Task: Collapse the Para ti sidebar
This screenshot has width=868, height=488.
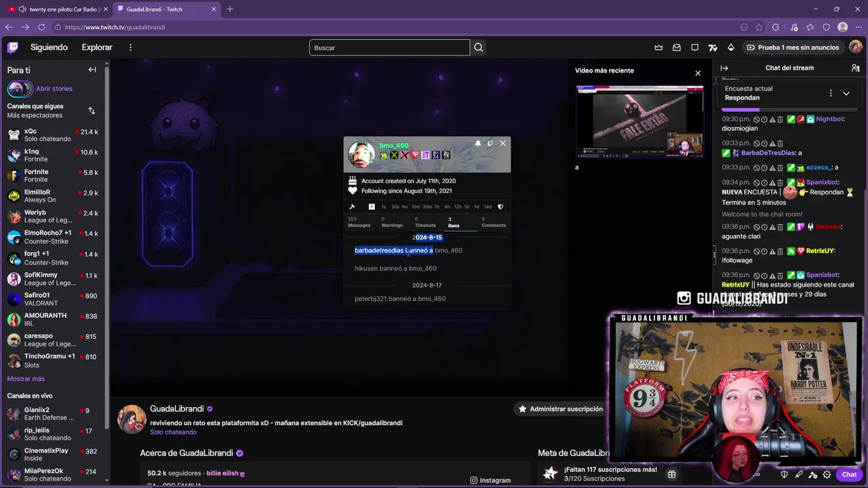Action: pyautogui.click(x=92, y=70)
